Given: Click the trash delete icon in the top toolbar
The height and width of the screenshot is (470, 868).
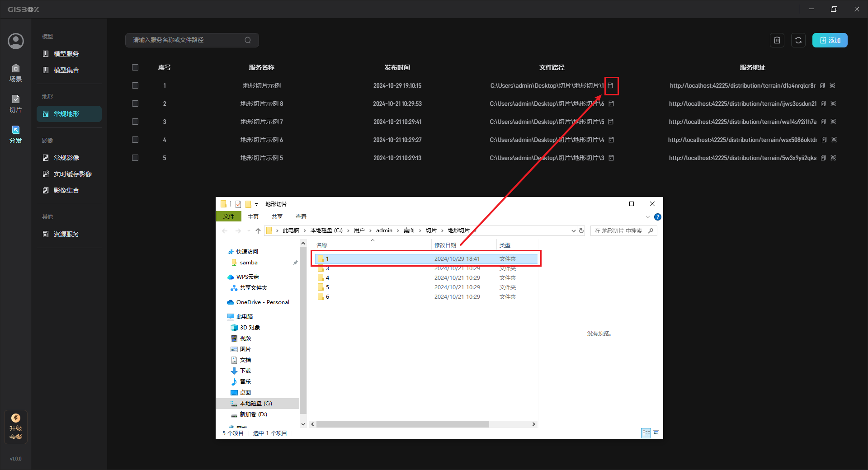Looking at the screenshot, I should tap(777, 40).
